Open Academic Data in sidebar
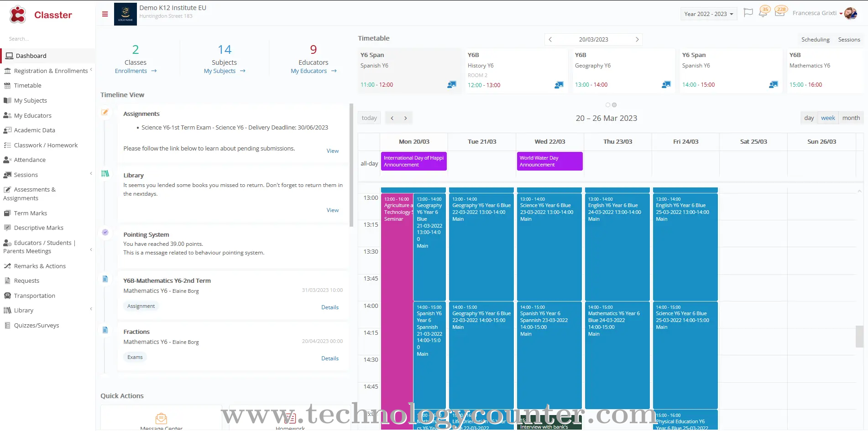Image resolution: width=868 pixels, height=431 pixels. point(34,130)
